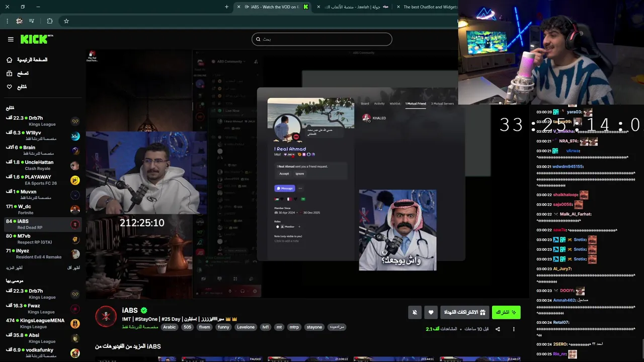This screenshot has width=644, height=362.
Task: Click the Accept button in Discord profile
Action: pos(284,174)
